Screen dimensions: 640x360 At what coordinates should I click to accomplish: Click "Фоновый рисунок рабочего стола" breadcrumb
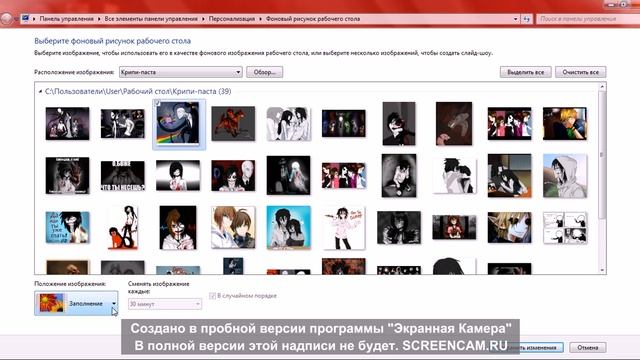pos(313,19)
